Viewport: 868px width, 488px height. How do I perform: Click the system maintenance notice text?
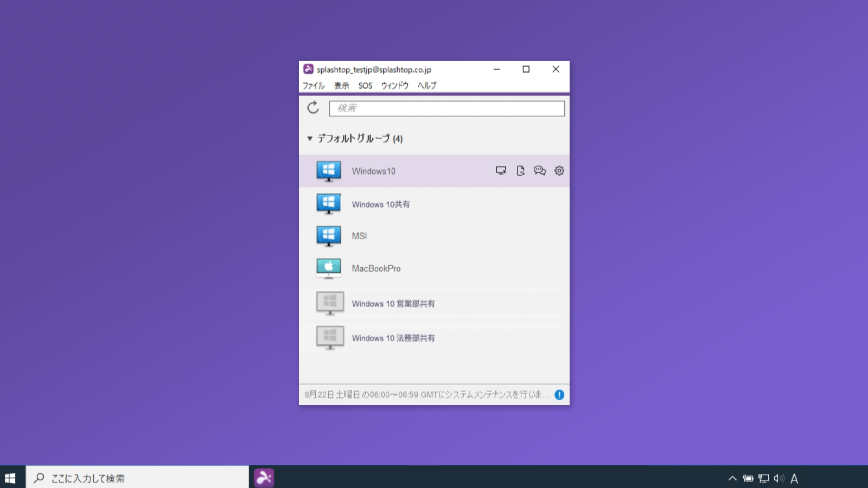tap(427, 395)
